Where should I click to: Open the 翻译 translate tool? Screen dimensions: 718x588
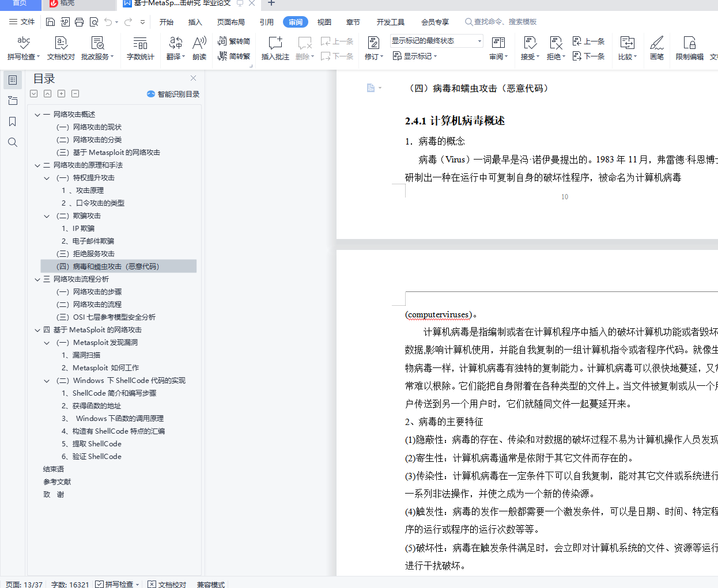[176, 48]
